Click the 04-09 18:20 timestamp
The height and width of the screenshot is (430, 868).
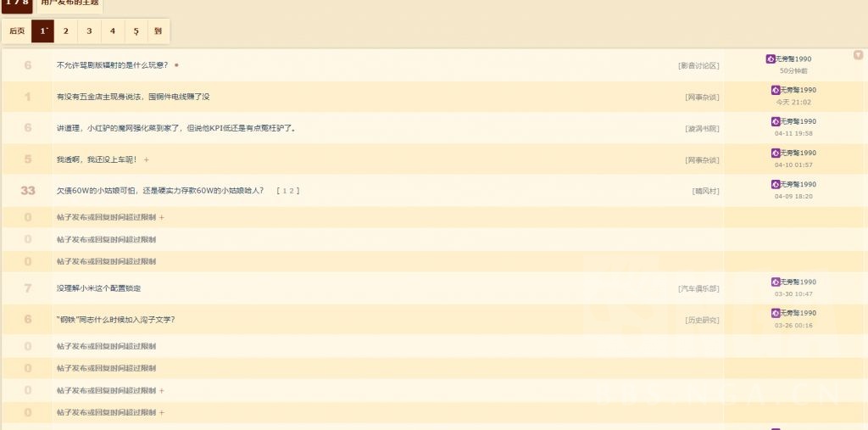point(793,196)
